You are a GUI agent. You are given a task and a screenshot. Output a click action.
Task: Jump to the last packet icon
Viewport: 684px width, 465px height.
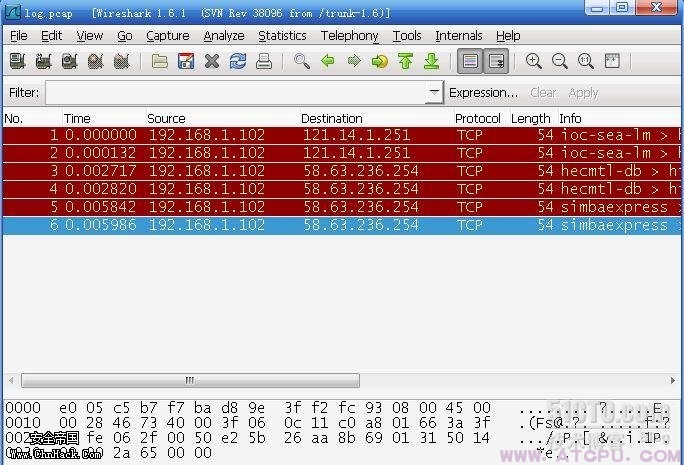[431, 61]
